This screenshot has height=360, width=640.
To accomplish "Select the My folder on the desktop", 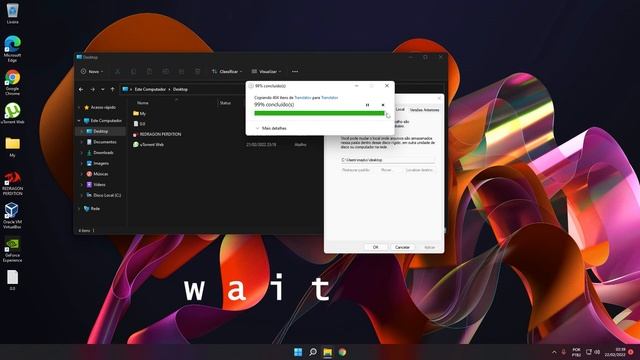I will click(x=12, y=147).
